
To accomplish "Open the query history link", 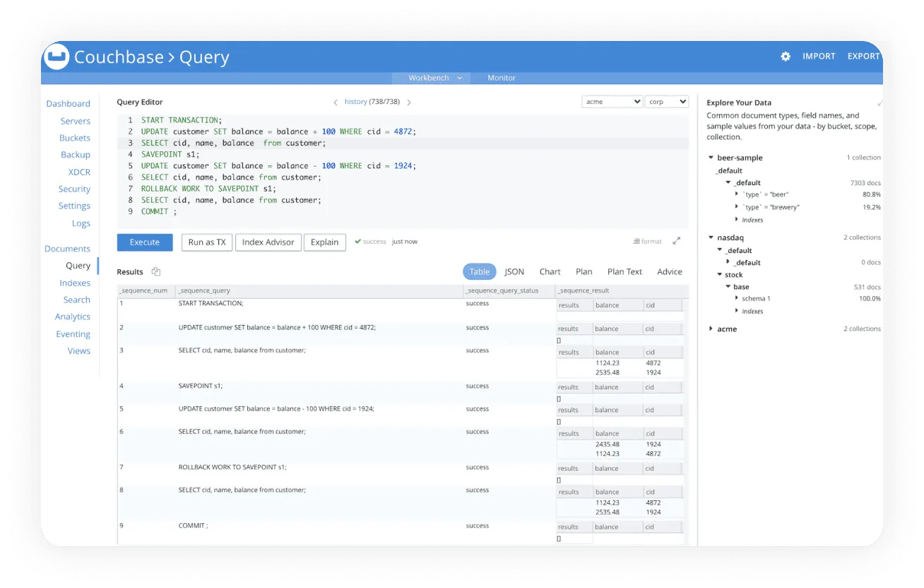I will coord(356,102).
